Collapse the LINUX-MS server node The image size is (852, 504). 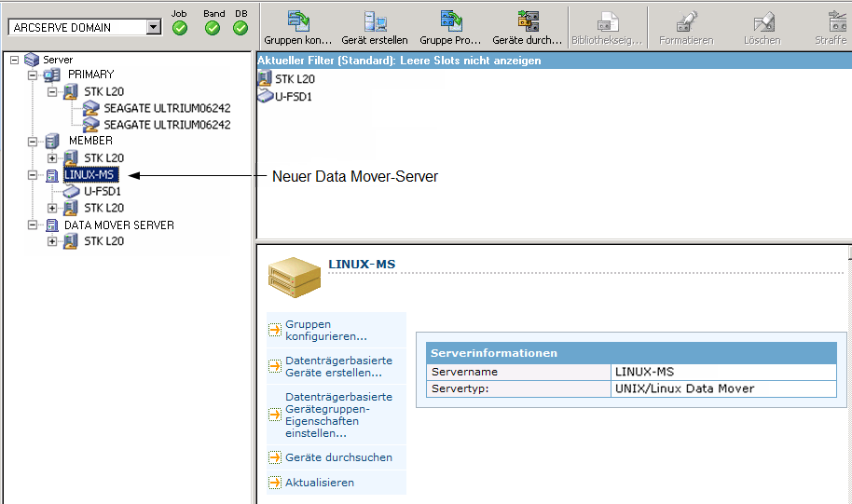pyautogui.click(x=34, y=175)
